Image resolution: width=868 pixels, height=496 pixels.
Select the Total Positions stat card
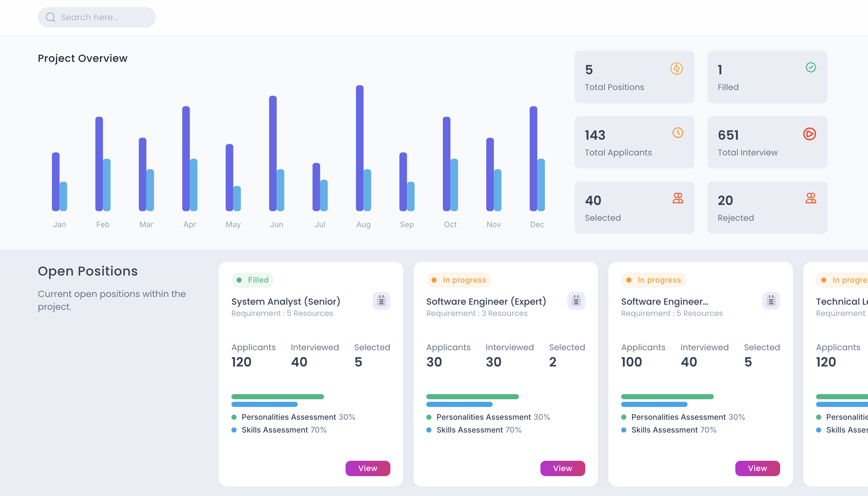point(635,77)
